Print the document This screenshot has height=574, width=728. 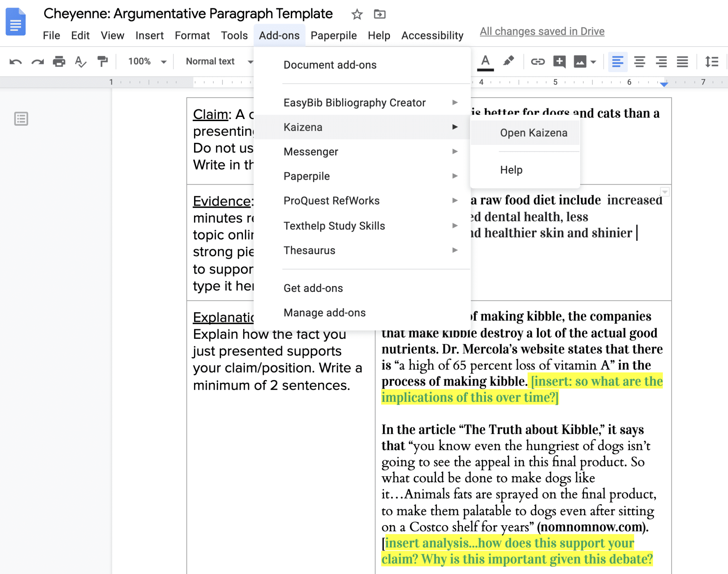[59, 61]
